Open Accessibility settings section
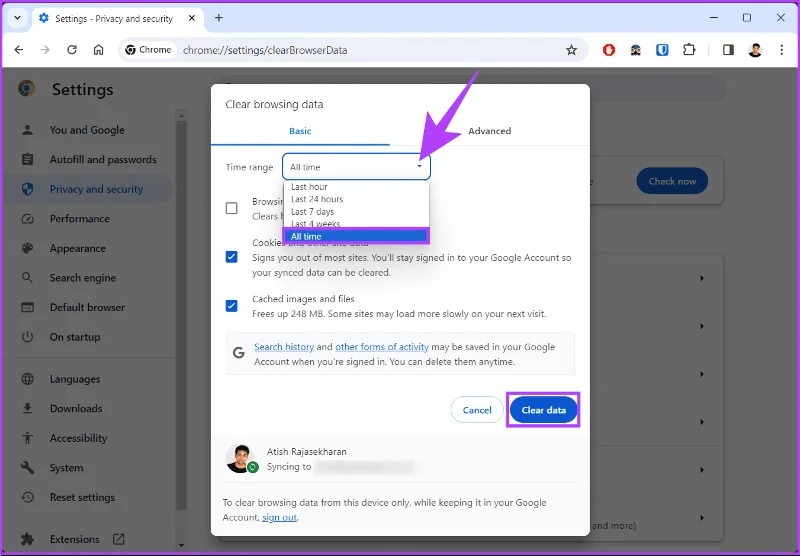800x556 pixels. (78, 438)
